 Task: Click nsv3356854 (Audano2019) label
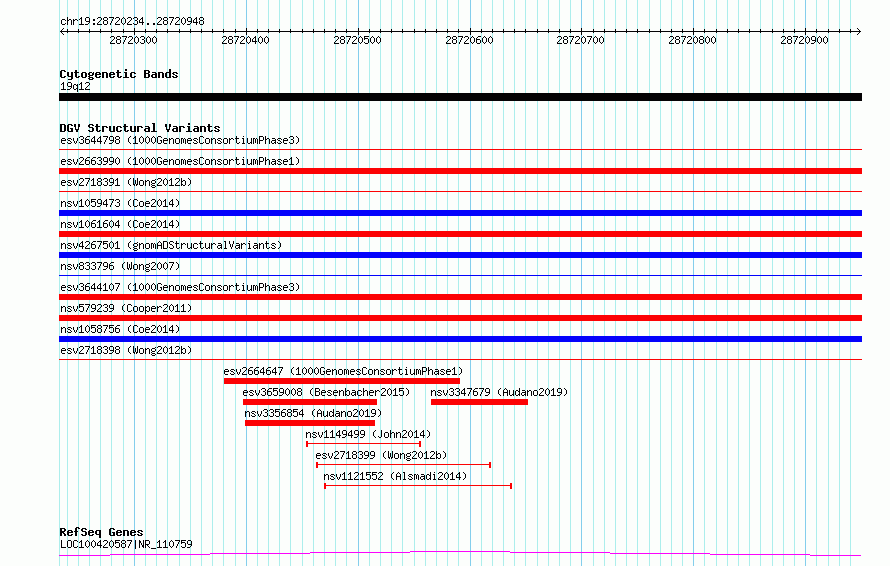point(313,413)
